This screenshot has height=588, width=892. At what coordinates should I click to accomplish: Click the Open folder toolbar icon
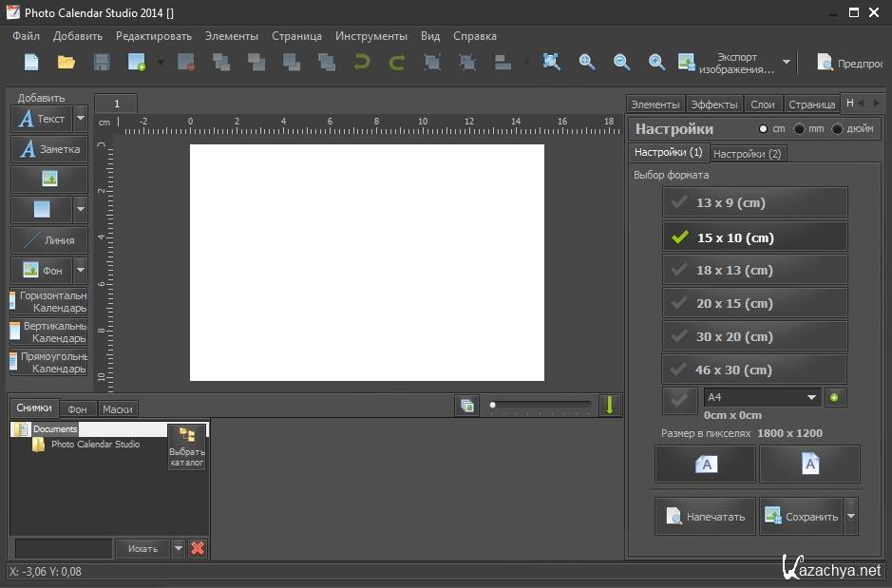tap(66, 63)
